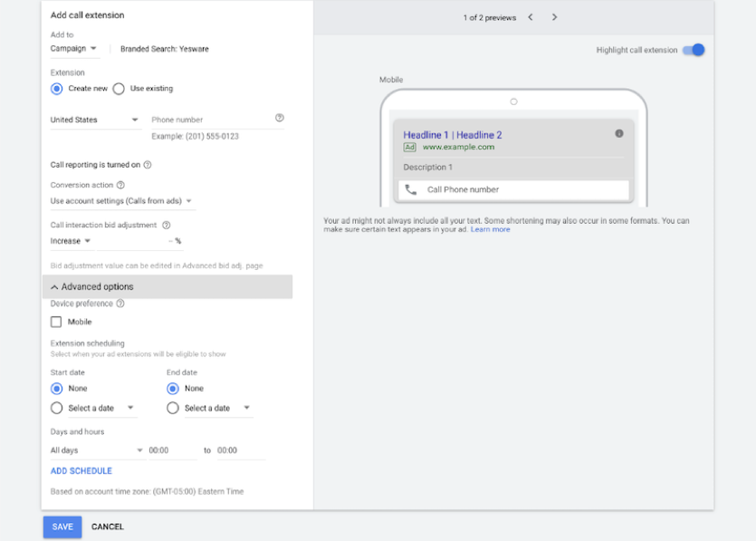756x541 pixels.
Task: Click the phone icon in the mobile preview
Action: (411, 189)
